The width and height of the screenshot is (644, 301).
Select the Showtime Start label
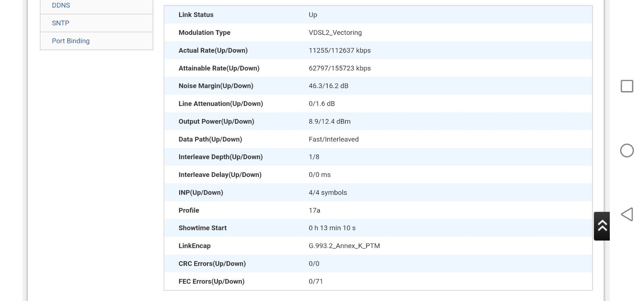click(x=202, y=228)
